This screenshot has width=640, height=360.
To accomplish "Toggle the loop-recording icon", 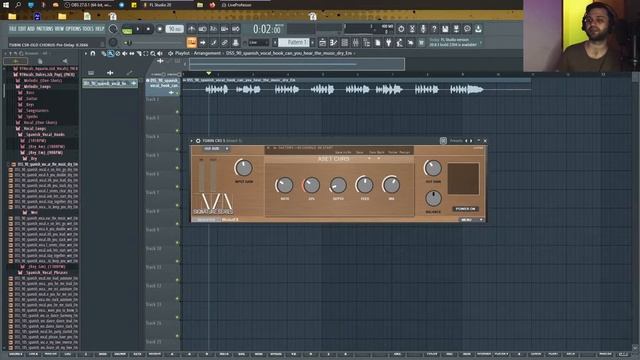I will [236, 29].
